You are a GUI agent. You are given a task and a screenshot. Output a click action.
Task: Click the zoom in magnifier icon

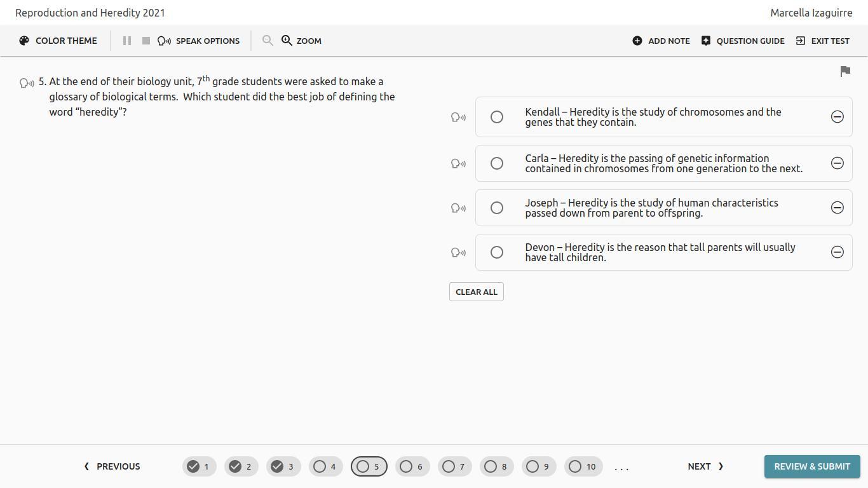coord(287,41)
